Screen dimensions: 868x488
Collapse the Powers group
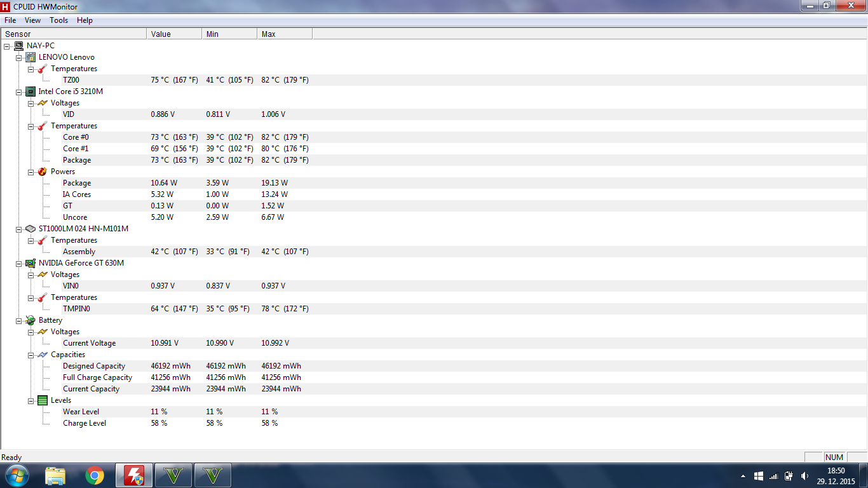point(31,172)
